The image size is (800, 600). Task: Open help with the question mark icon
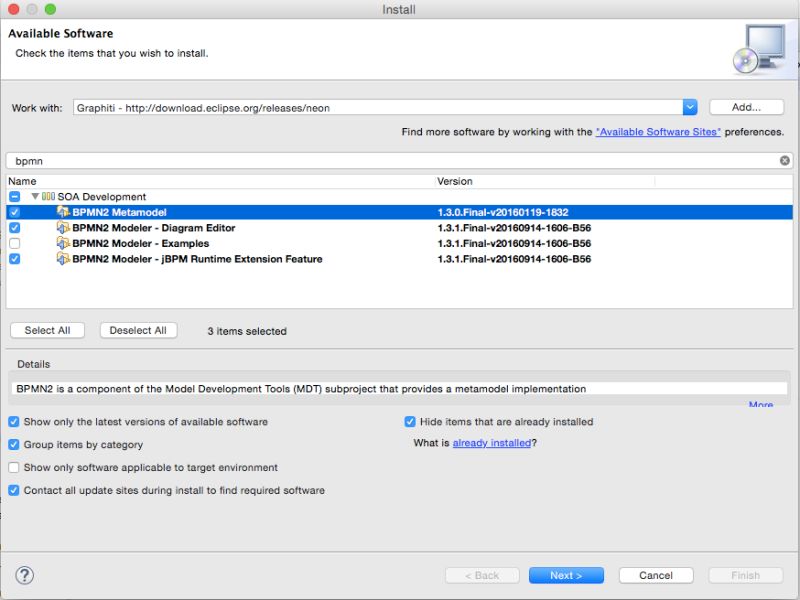point(24,576)
